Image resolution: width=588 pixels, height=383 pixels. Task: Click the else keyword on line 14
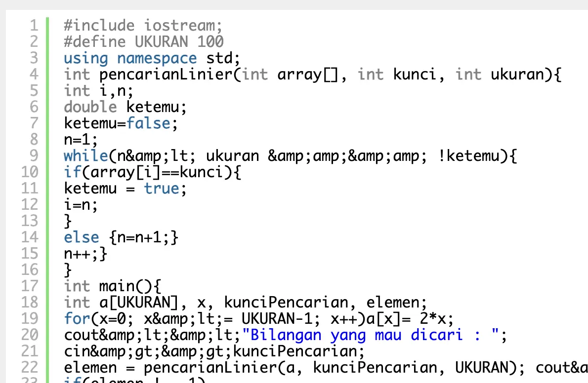coord(82,237)
